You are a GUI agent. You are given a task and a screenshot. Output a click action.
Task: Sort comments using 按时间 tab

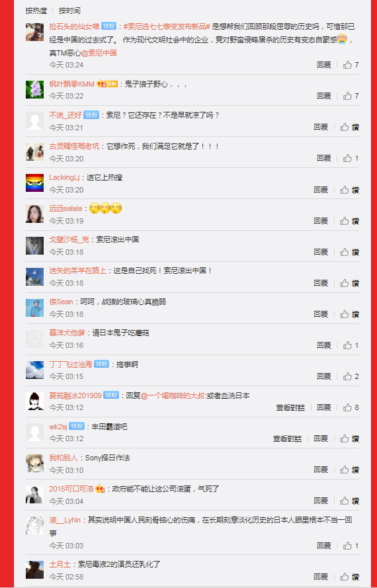point(69,11)
